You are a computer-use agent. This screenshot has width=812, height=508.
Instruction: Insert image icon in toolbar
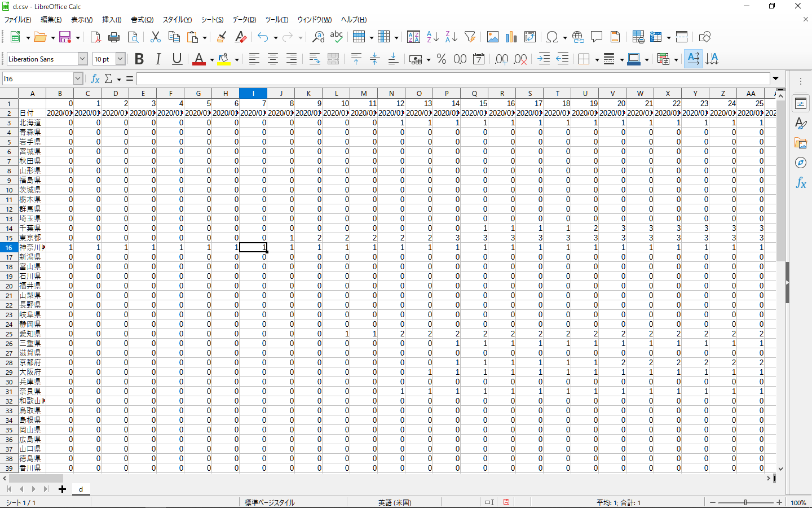pos(493,37)
